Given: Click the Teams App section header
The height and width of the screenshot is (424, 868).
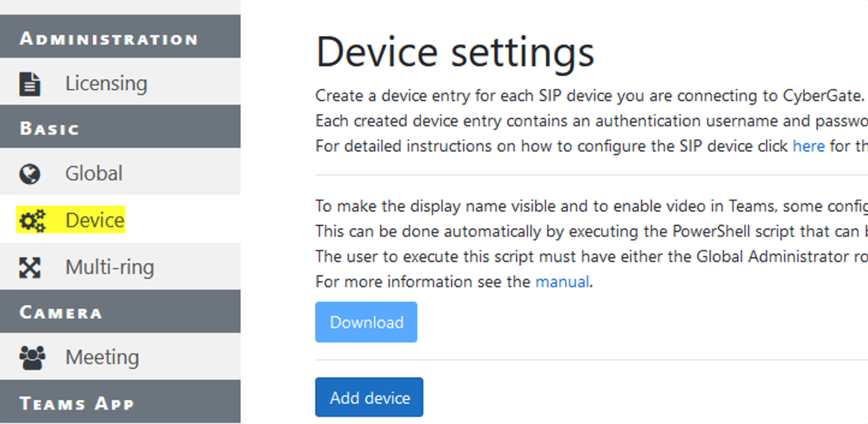Looking at the screenshot, I should coord(77,403).
